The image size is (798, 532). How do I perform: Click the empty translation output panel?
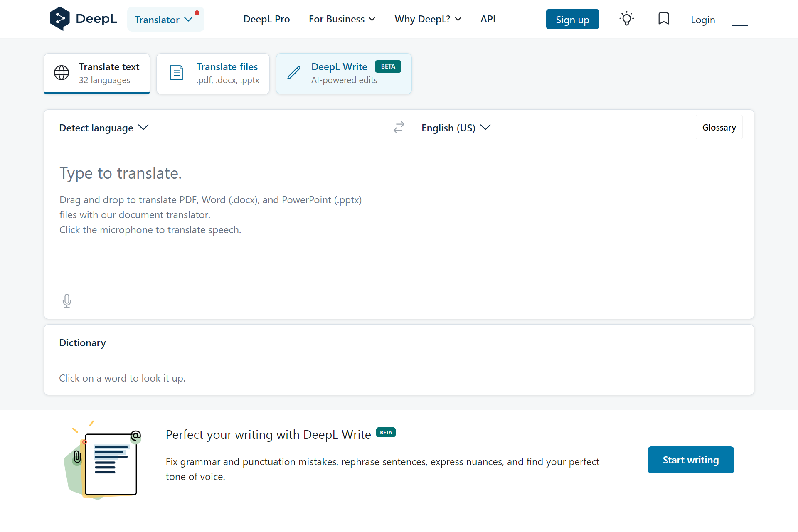coord(576,232)
